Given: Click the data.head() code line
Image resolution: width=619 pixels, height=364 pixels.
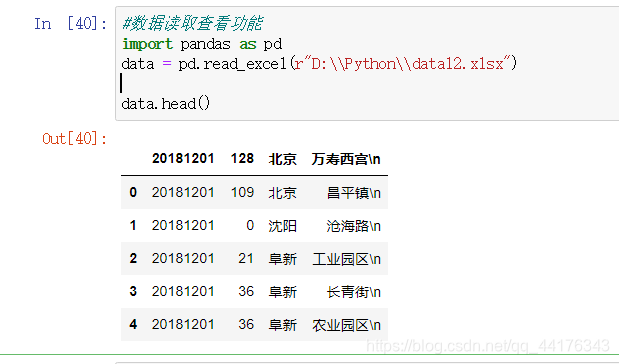Looking at the screenshot, I should (x=166, y=104).
